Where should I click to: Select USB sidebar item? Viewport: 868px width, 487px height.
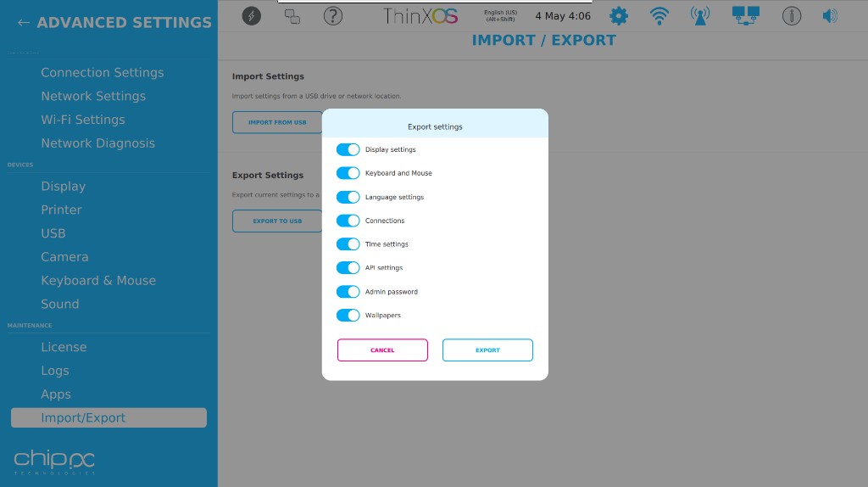[x=53, y=233]
